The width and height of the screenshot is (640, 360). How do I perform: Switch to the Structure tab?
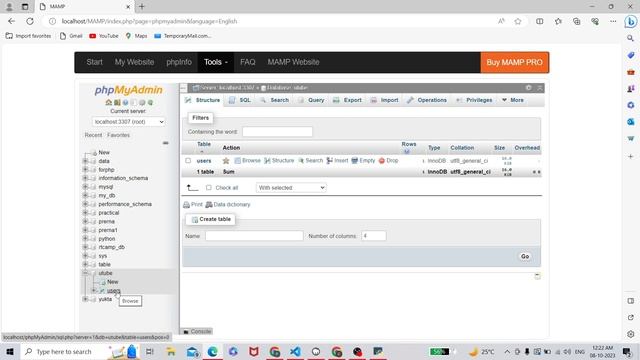pos(203,100)
